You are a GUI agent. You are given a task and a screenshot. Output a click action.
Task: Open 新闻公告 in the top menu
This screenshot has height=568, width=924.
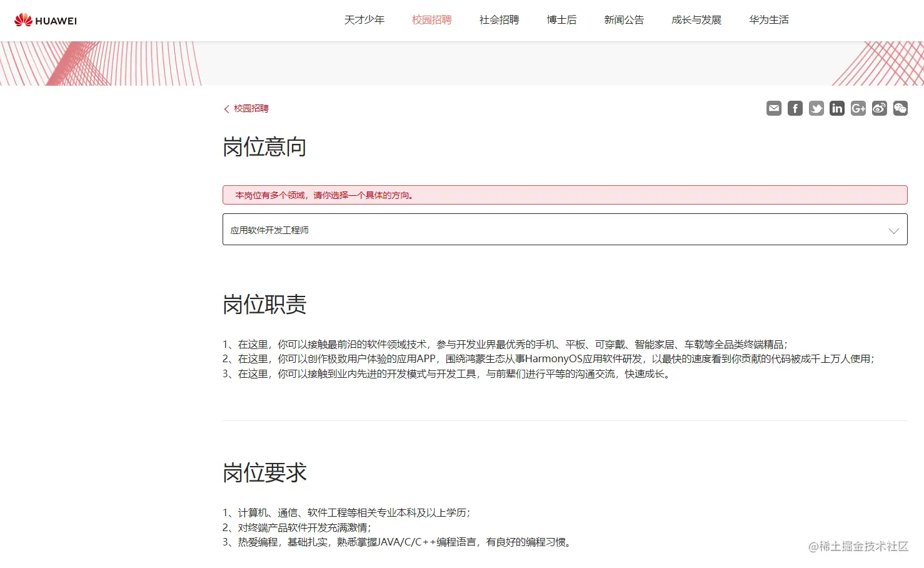(624, 20)
